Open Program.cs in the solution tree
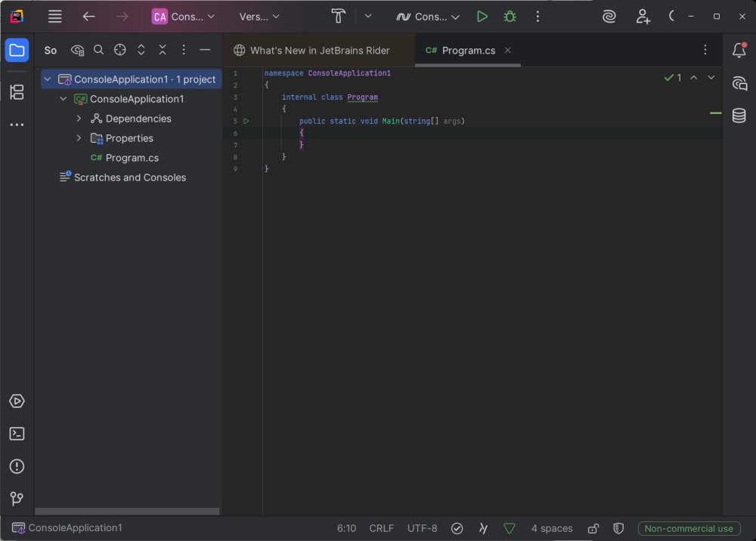This screenshot has height=541, width=756. point(132,158)
